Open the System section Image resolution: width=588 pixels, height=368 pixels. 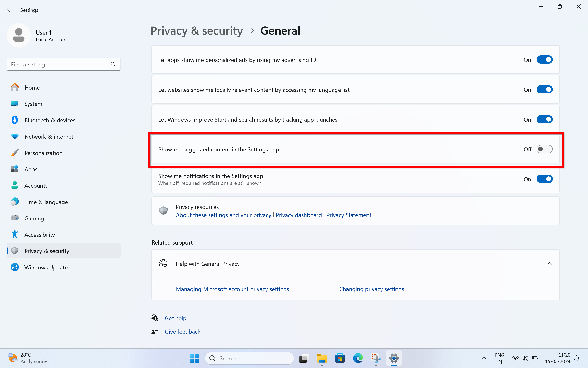pos(64,104)
